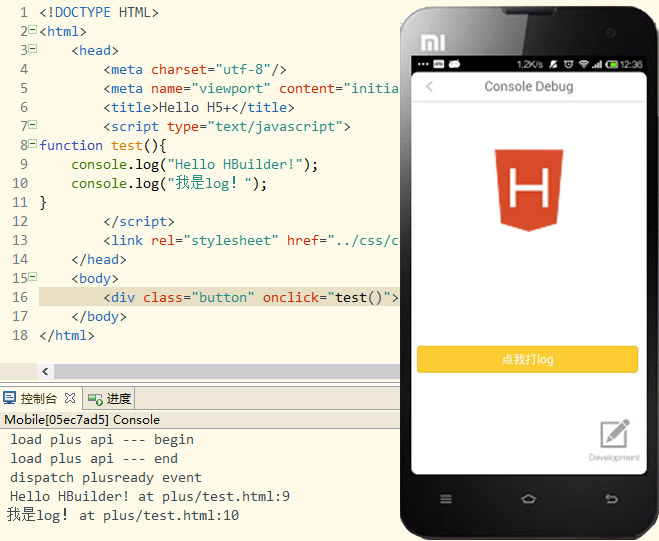Tap the mute notification icon in status bar
This screenshot has width=659, height=541.
(553, 64)
